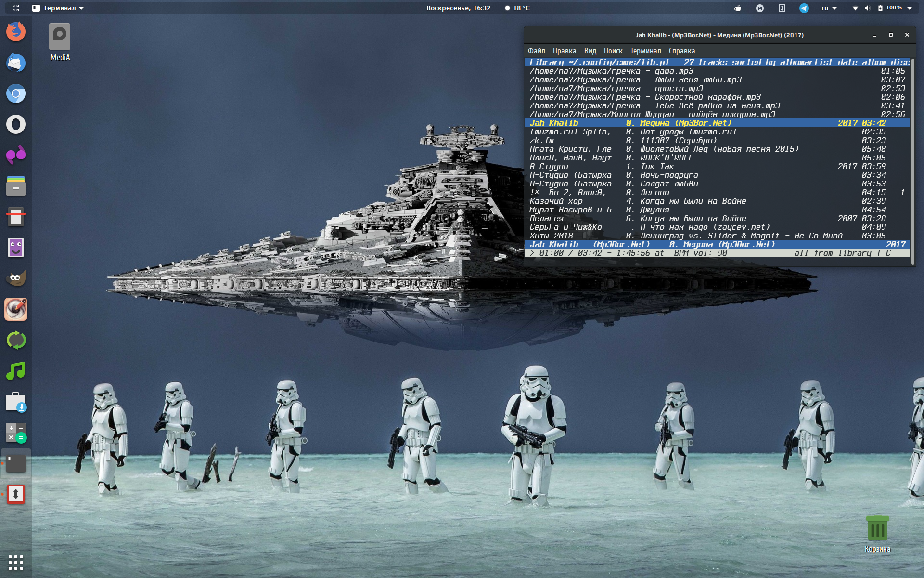Open the Справка menu in the terminal

[681, 51]
